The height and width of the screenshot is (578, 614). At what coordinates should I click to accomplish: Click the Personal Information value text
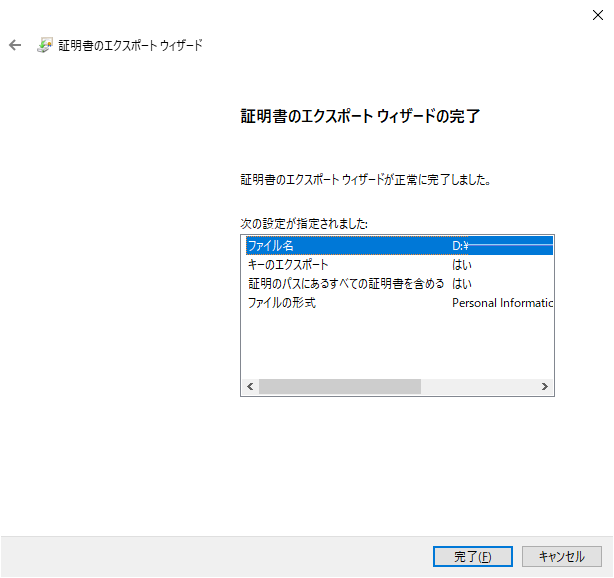(x=502, y=303)
